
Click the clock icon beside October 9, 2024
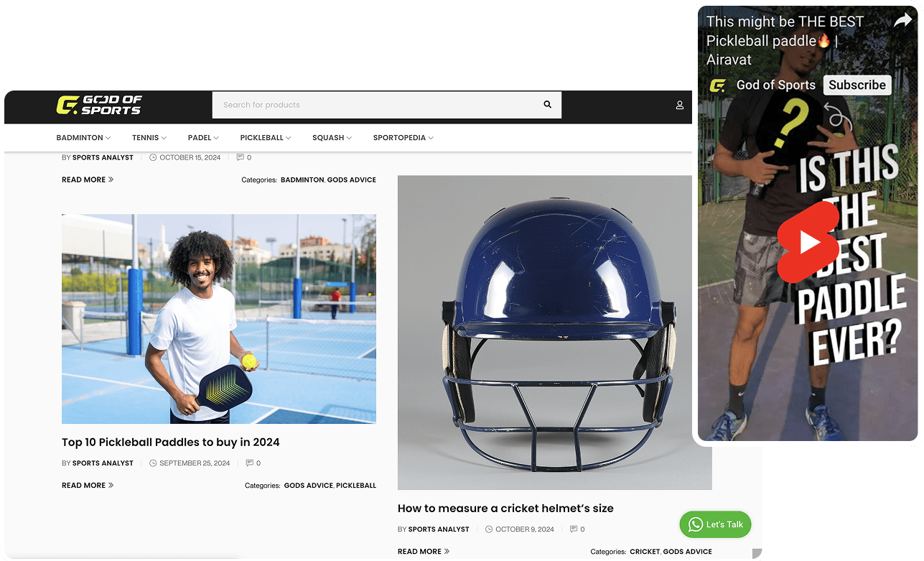click(x=489, y=529)
